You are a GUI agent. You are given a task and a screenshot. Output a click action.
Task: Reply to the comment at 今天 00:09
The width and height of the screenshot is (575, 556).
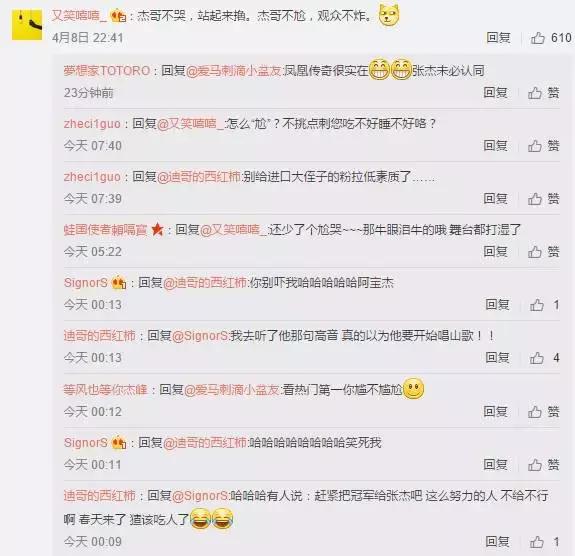[x=498, y=541]
